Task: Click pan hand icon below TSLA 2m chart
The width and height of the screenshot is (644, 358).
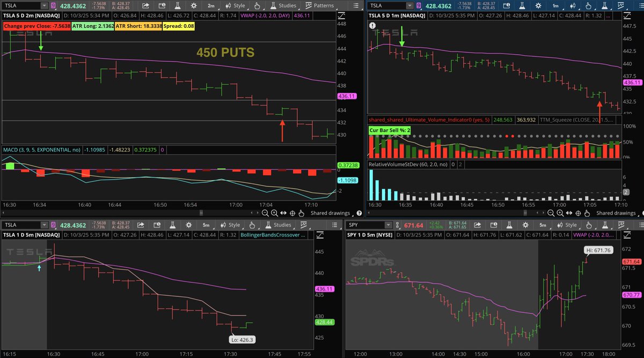Action: tap(301, 213)
